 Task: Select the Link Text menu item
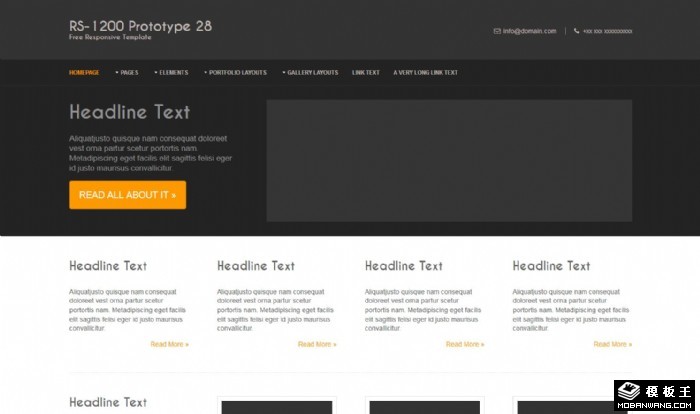(x=366, y=73)
